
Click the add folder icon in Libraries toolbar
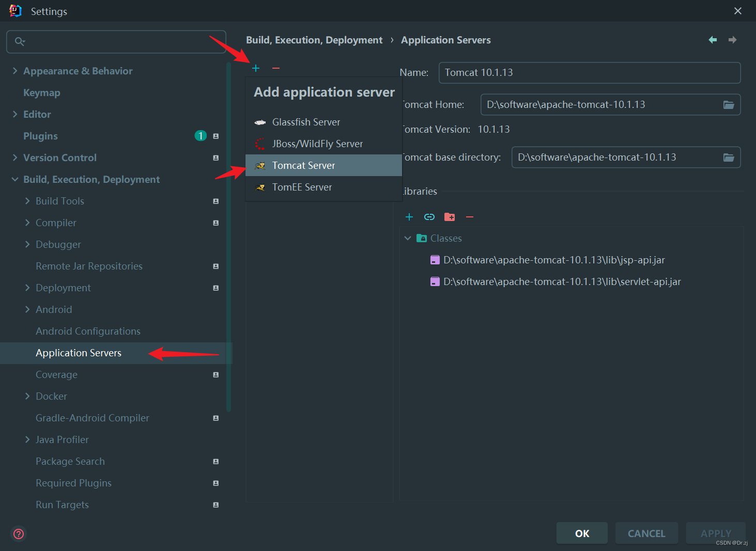tap(450, 217)
